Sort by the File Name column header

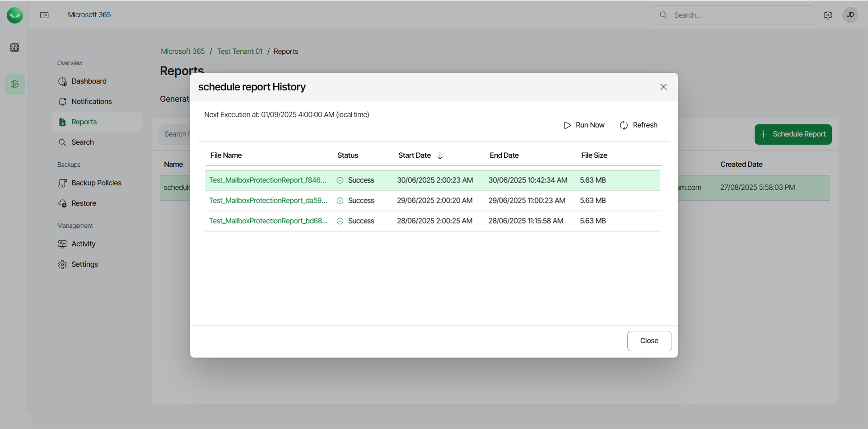click(226, 156)
